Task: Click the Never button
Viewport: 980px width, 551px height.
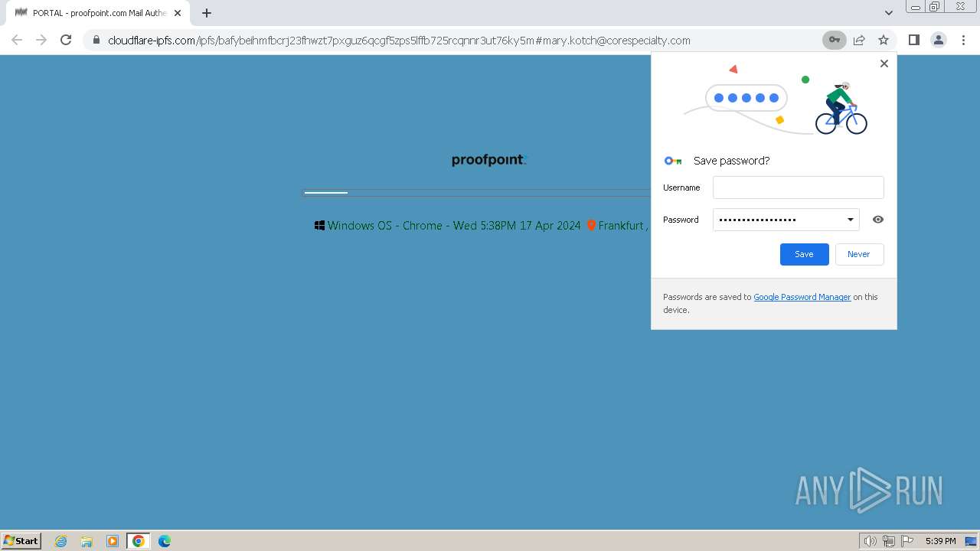Action: [858, 254]
